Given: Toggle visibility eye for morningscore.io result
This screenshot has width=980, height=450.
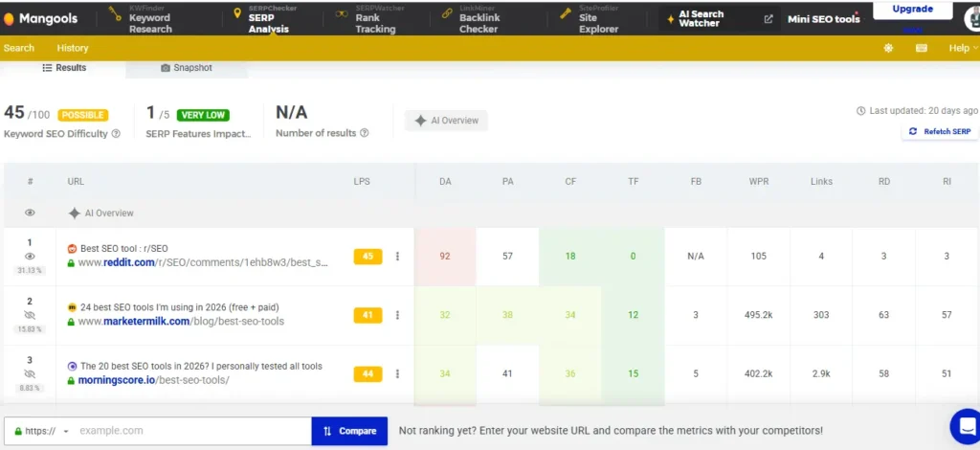Looking at the screenshot, I should (30, 373).
